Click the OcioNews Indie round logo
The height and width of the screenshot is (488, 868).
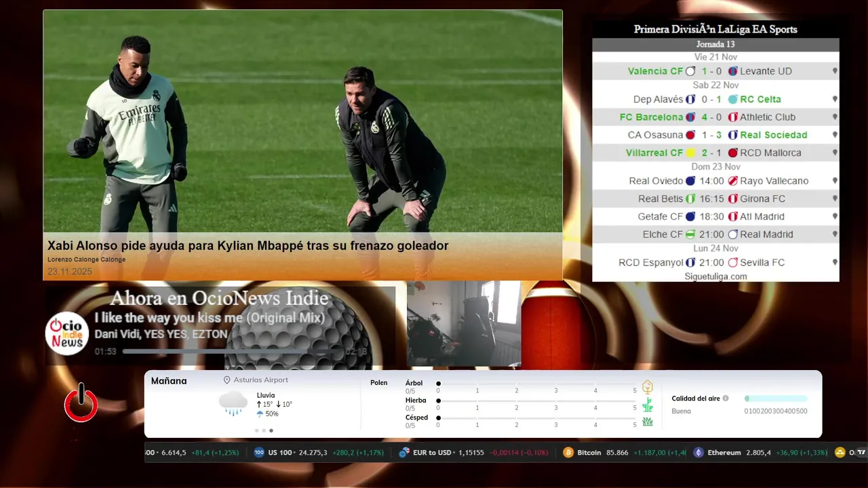tap(67, 333)
